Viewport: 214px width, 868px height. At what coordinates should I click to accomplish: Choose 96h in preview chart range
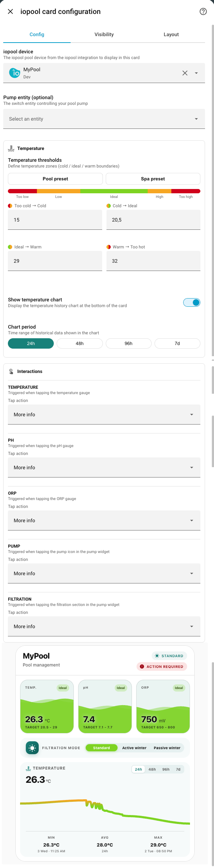166,769
